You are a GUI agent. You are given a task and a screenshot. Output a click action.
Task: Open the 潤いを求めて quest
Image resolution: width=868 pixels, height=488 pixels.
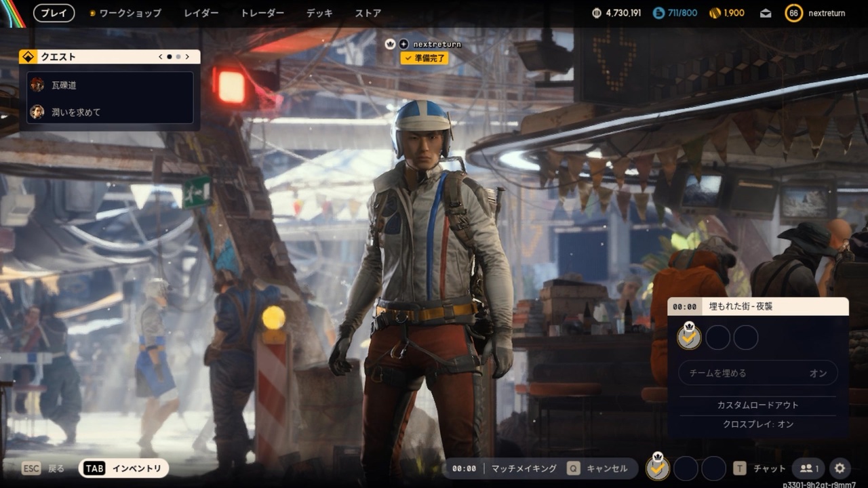pos(110,112)
